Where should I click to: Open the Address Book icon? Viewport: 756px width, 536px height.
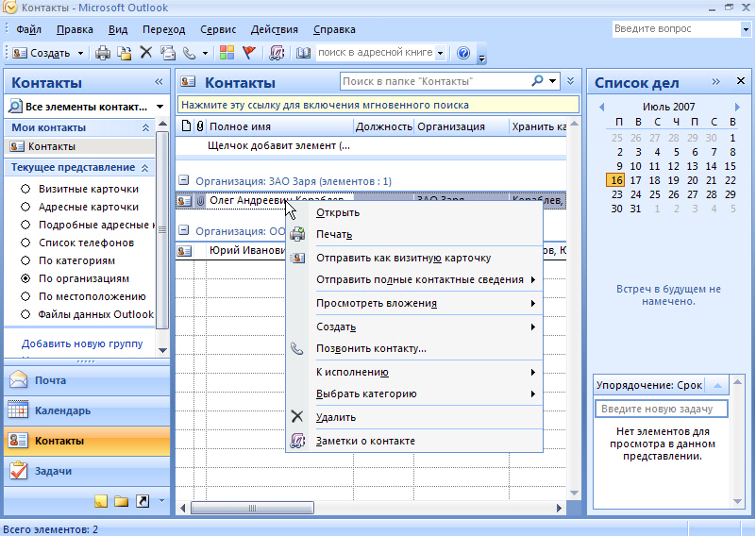pyautogui.click(x=303, y=53)
